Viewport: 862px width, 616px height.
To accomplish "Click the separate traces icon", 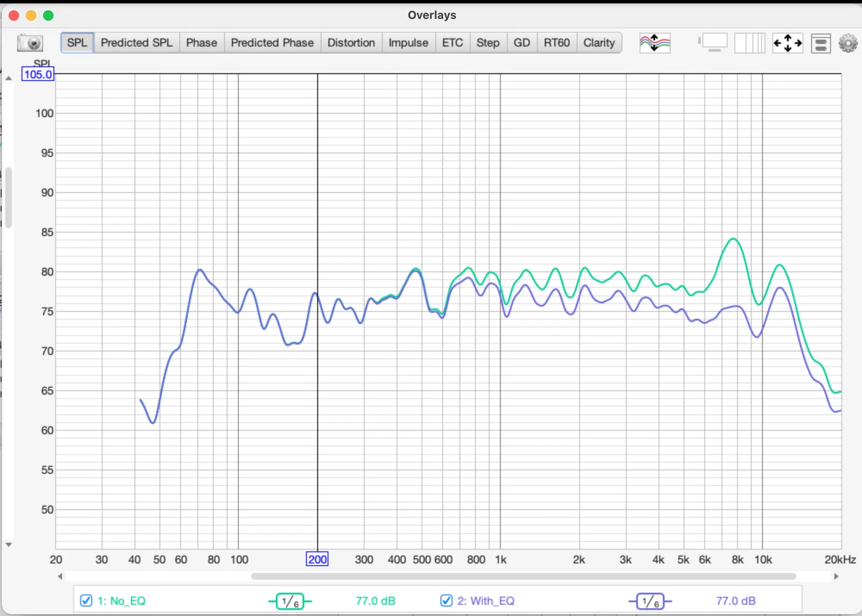I will point(655,43).
